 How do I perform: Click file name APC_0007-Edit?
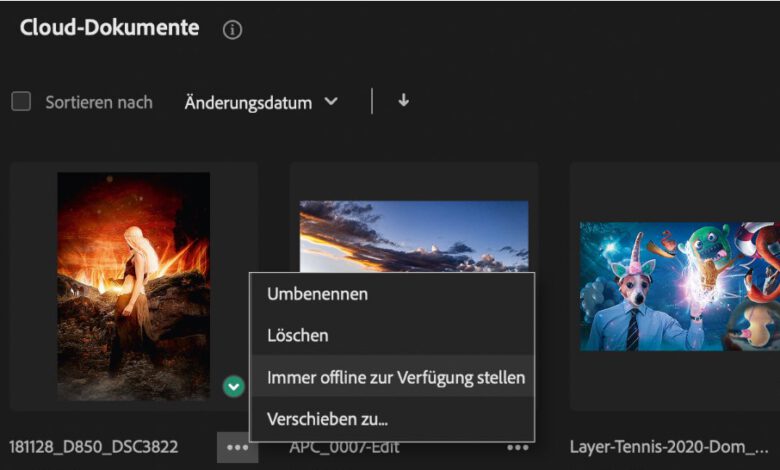tap(344, 447)
